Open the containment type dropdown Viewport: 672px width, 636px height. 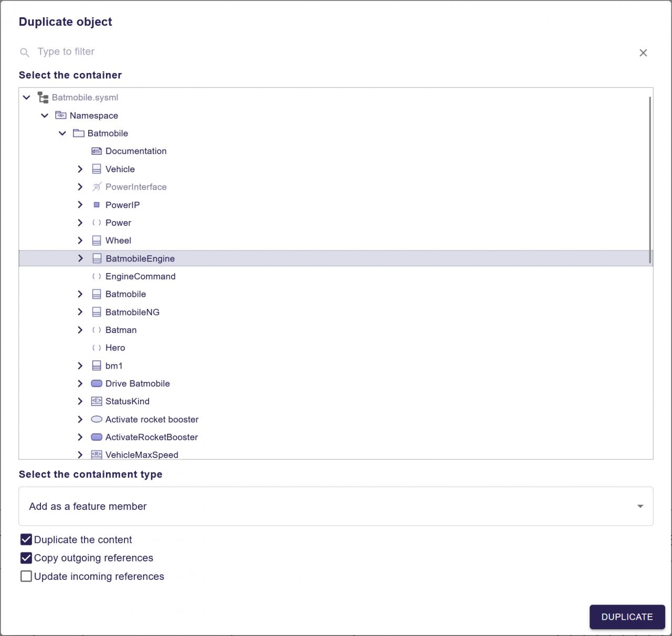coord(336,506)
